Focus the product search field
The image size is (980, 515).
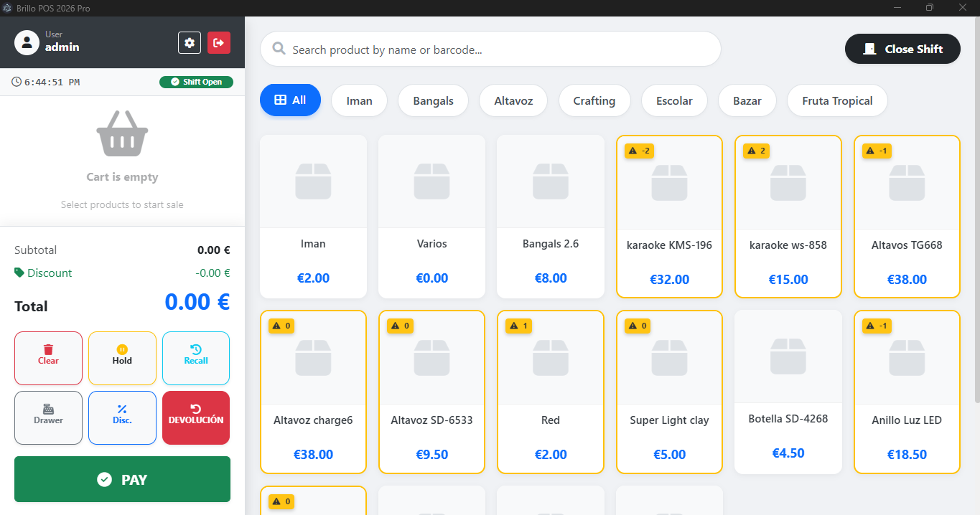coord(490,49)
